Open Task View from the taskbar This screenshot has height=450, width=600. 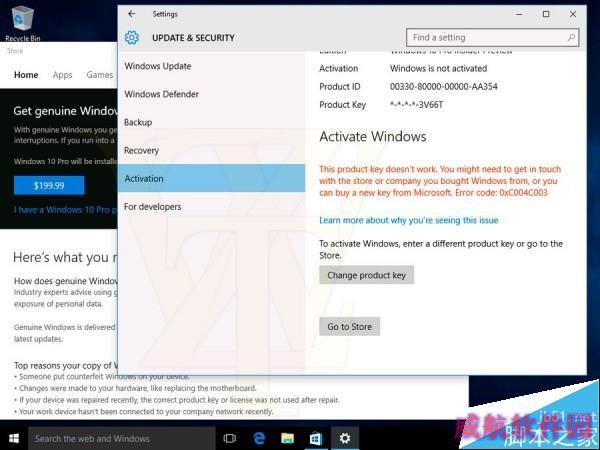coord(230,439)
